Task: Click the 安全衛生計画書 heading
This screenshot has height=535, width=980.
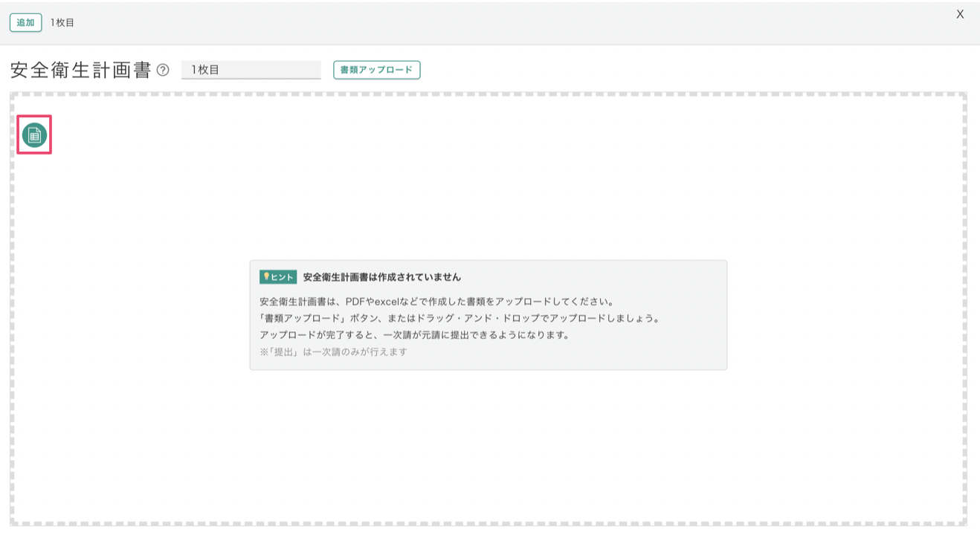Action: tap(80, 70)
